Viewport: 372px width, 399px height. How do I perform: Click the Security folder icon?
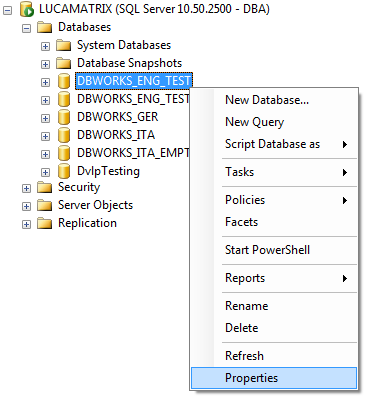(x=45, y=187)
